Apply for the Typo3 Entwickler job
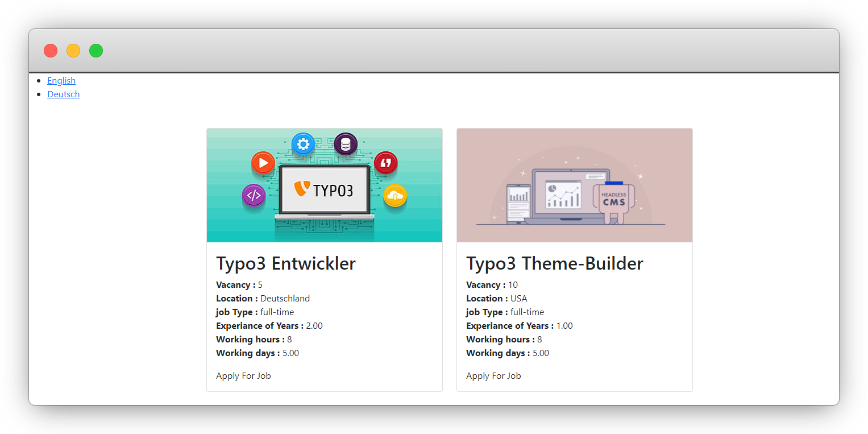Screen dimensions: 868x434 point(243,376)
